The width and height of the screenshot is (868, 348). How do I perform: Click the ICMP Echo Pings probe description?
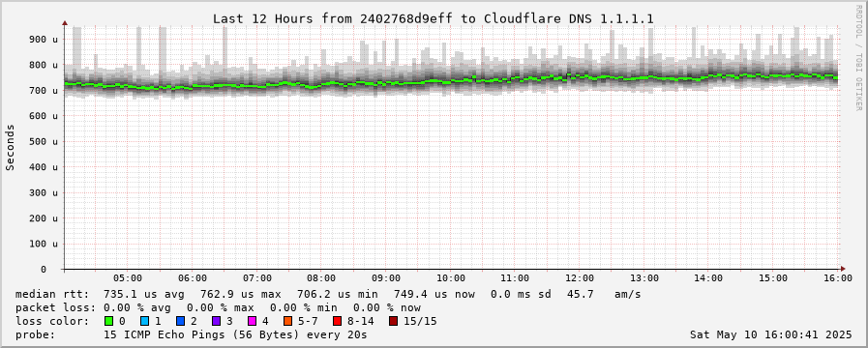tap(235, 334)
